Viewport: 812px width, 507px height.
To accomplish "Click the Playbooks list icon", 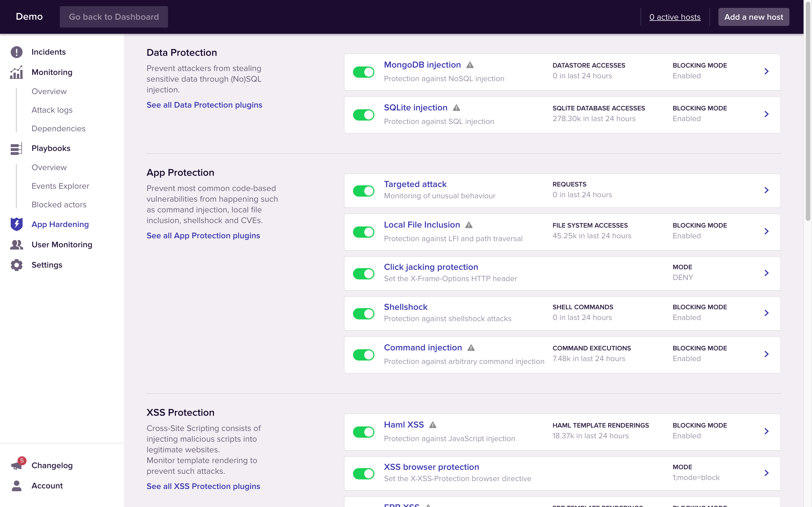I will [16, 148].
